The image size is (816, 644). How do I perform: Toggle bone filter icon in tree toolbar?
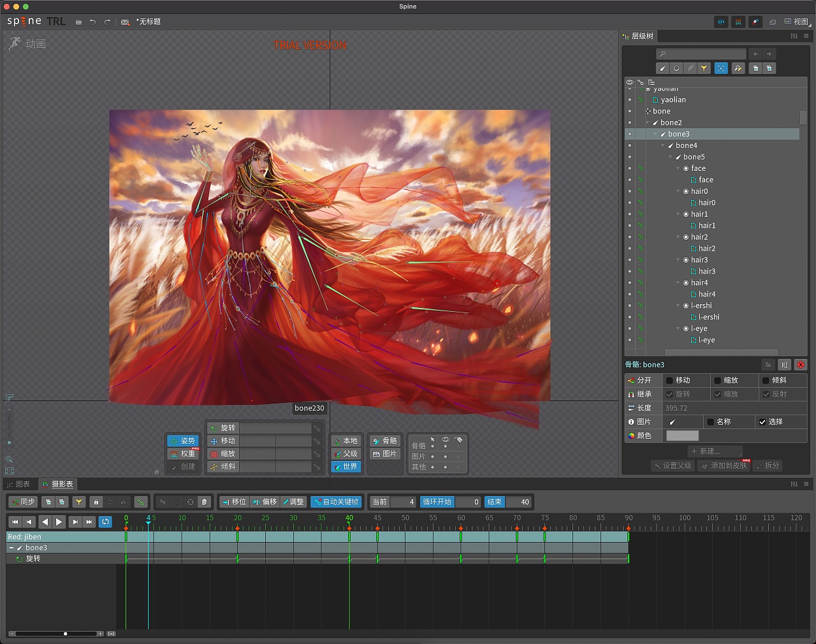pyautogui.click(x=662, y=68)
